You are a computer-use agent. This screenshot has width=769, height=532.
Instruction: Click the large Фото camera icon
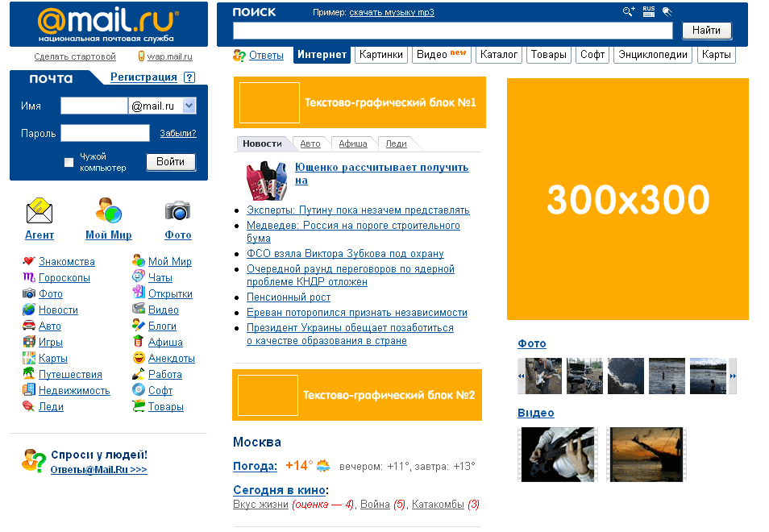click(177, 210)
